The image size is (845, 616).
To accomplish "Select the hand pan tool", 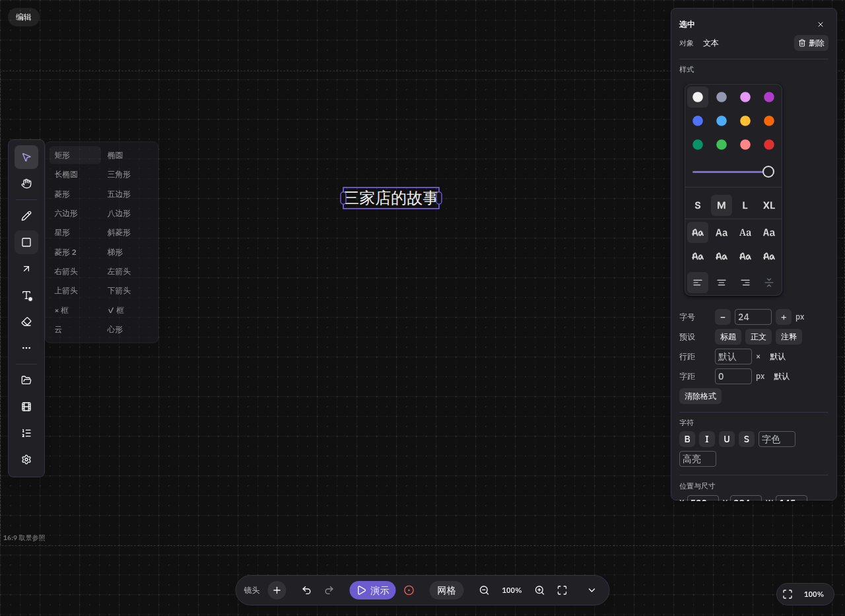I will 26,184.
